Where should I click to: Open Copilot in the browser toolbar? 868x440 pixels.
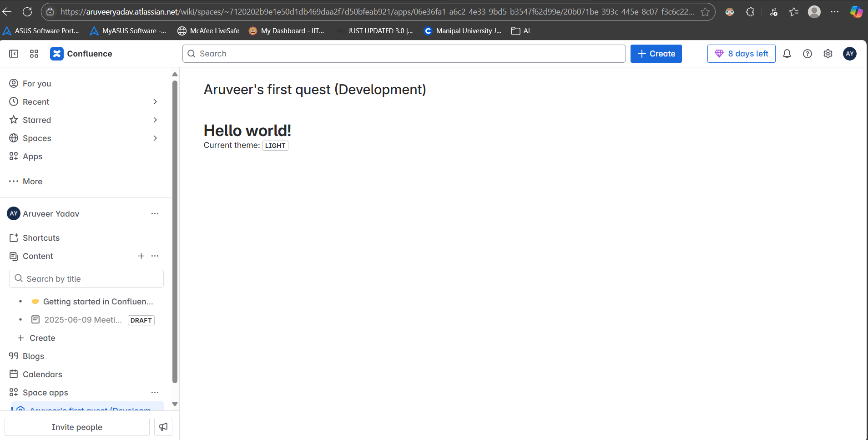tap(857, 11)
